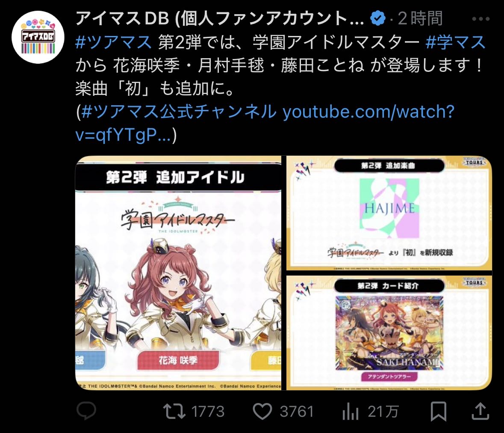Open the カード紹介 SAKI HANAMI image
The width and height of the screenshot is (504, 433).
pyautogui.click(x=389, y=333)
